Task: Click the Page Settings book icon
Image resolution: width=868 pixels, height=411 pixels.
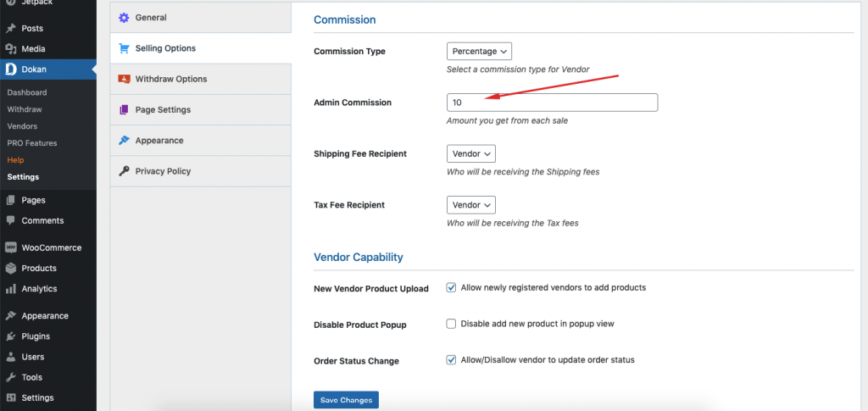Action: tap(124, 110)
